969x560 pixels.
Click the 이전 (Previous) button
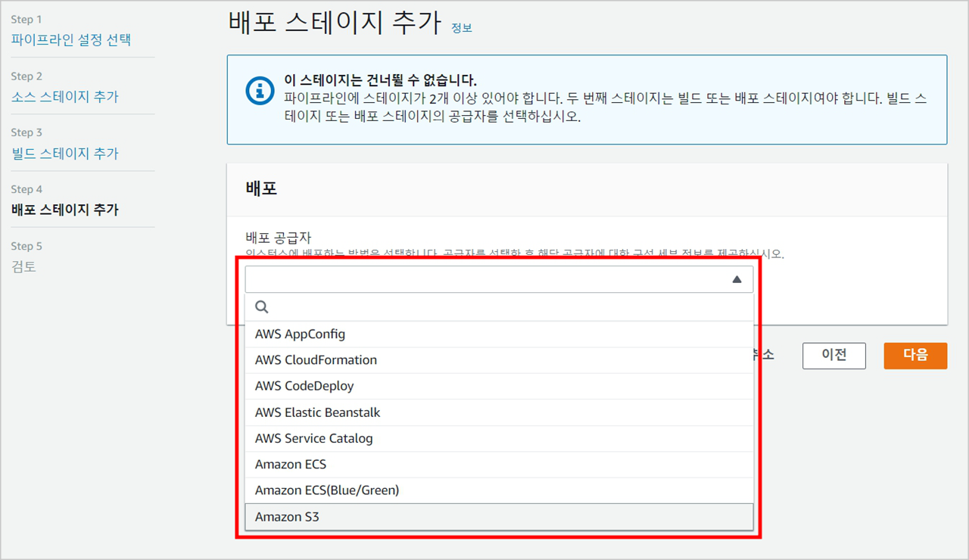pyautogui.click(x=833, y=355)
